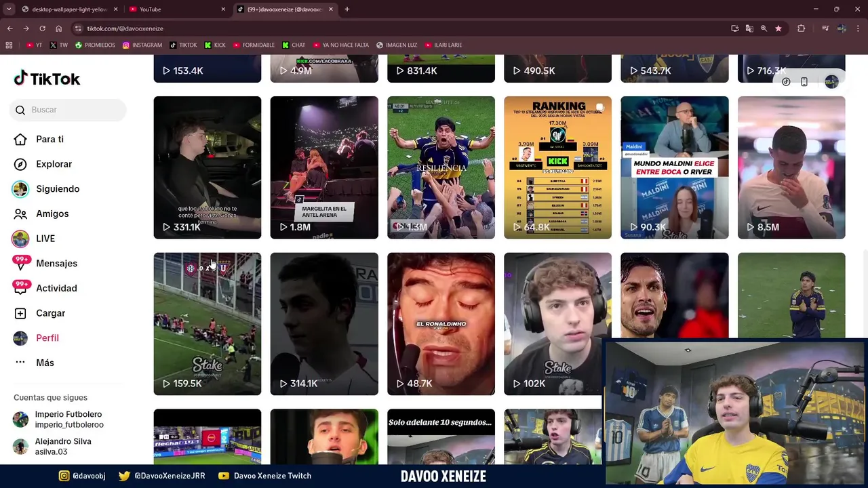Click the phone app icon in floating bar

click(x=804, y=82)
